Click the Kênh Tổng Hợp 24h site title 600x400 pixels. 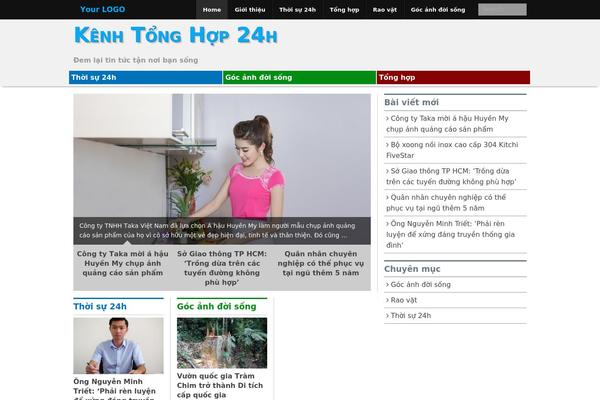[176, 35]
